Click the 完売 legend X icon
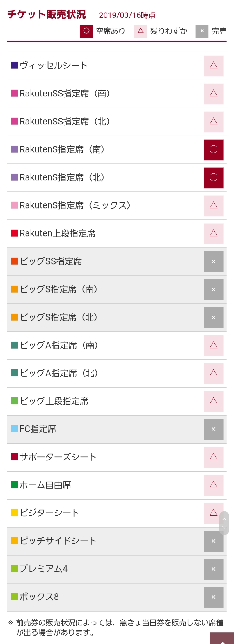 (x=202, y=31)
